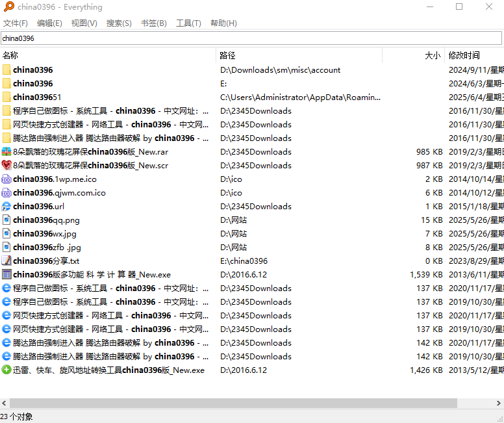Screen dimensions: 504x423
Task: Click the rose screensaver .scr file icon
Action: click(x=6, y=166)
